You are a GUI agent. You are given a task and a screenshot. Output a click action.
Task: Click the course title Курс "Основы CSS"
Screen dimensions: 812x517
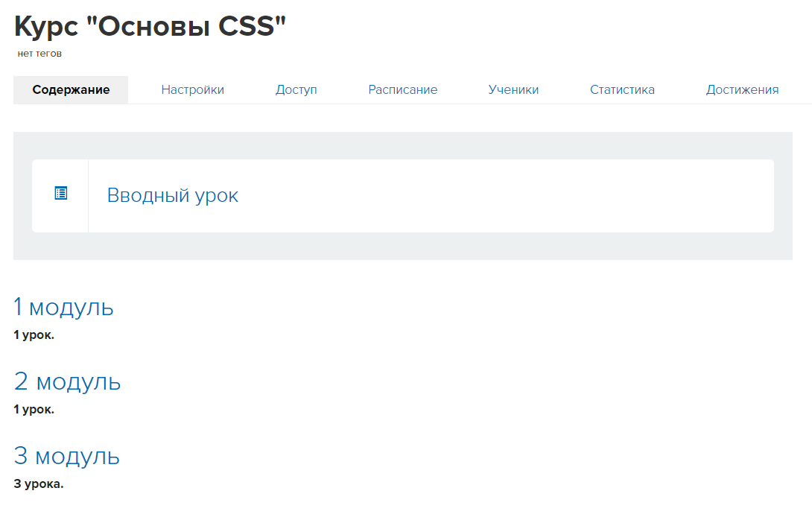[150, 26]
